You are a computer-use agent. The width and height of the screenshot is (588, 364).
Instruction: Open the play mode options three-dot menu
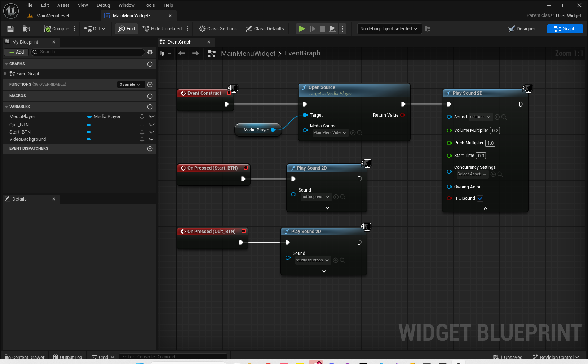342,29
